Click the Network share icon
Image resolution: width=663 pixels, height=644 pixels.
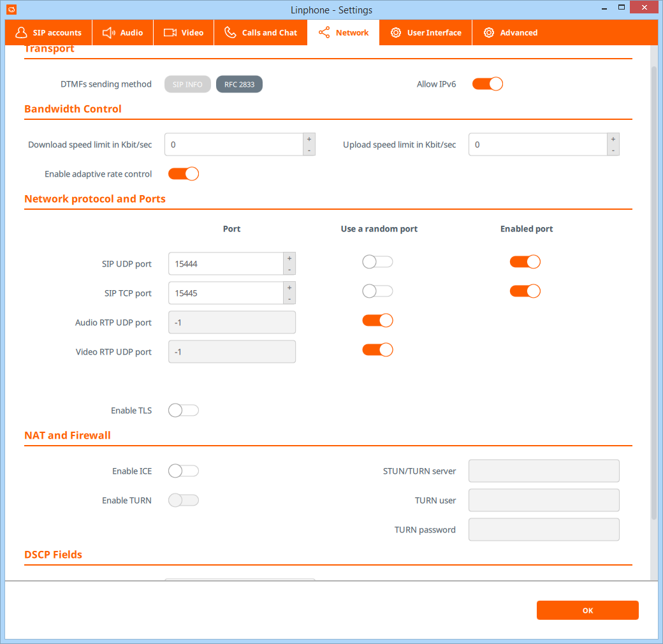click(324, 33)
